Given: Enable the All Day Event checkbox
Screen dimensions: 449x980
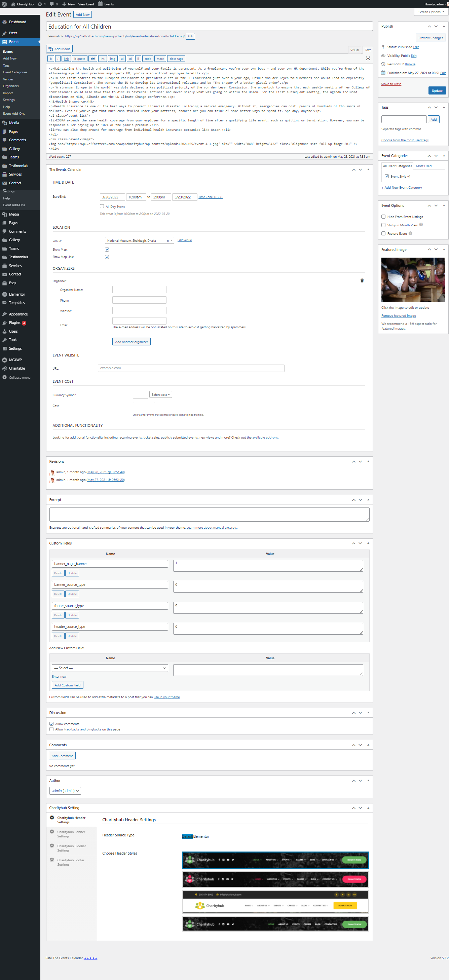Looking at the screenshot, I should point(102,206).
